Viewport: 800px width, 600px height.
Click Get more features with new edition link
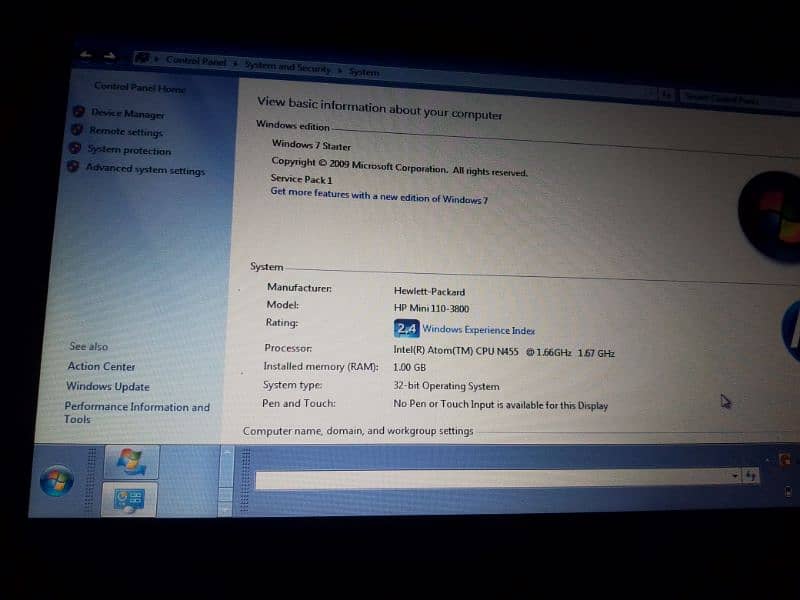tap(379, 196)
